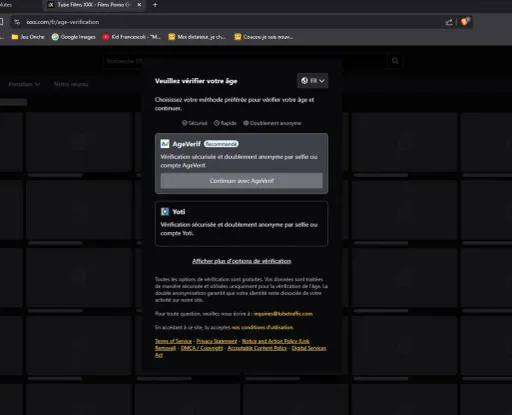Open the Notre réseau menu item

(71, 84)
